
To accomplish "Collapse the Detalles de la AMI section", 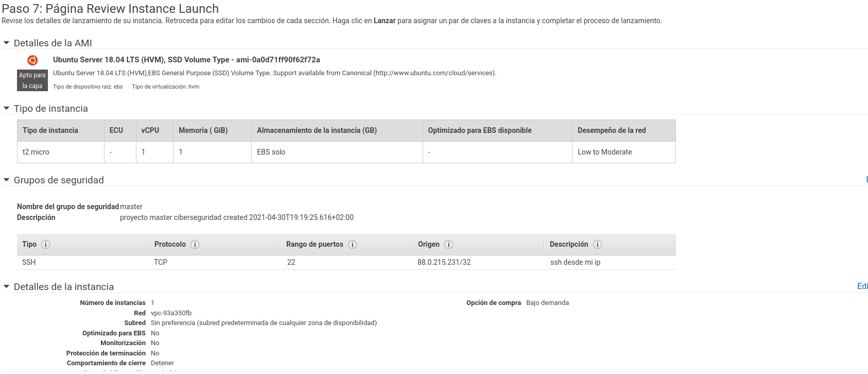I will tap(7, 43).
